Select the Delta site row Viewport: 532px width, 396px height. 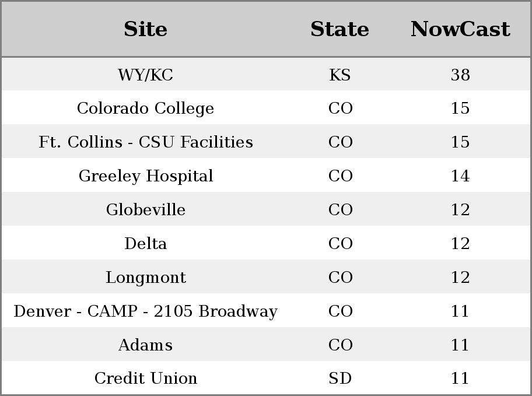coord(266,243)
